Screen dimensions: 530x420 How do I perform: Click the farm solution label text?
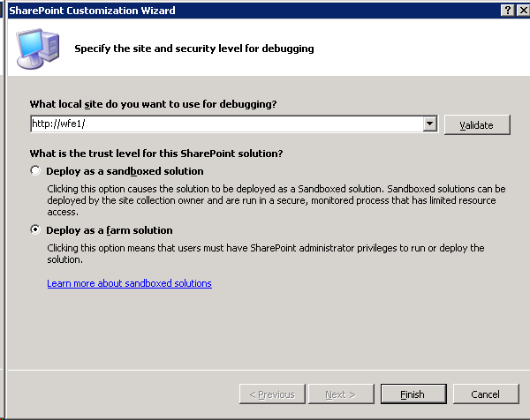(x=110, y=230)
